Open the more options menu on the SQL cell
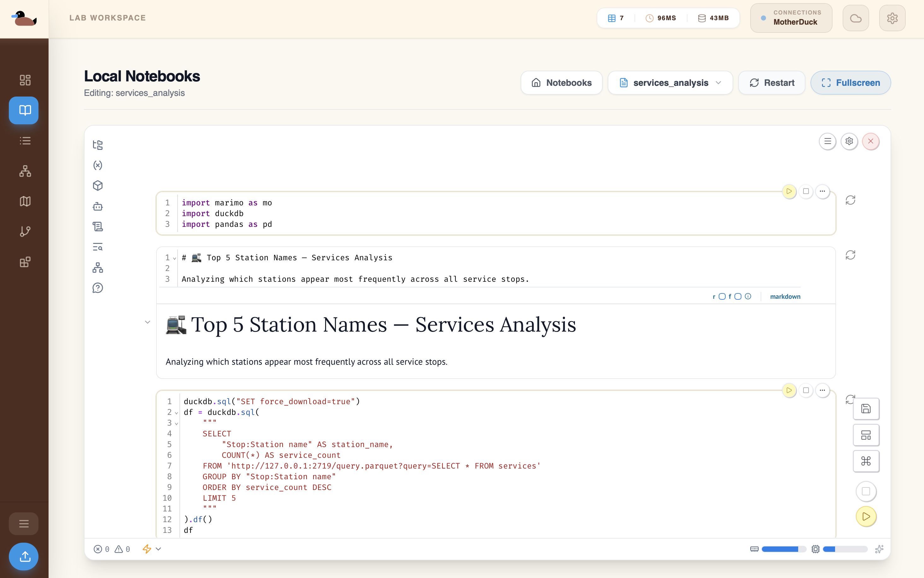This screenshot has height=578, width=924. (822, 390)
